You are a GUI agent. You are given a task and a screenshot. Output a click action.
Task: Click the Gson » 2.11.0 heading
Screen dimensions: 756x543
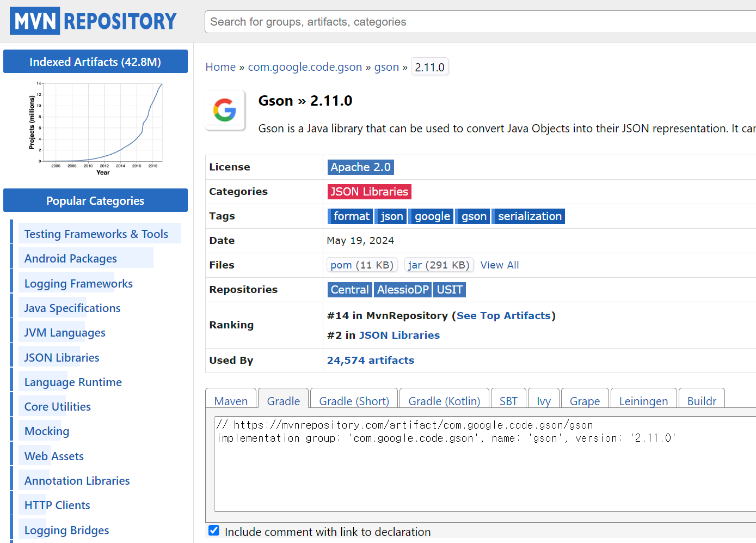click(305, 101)
